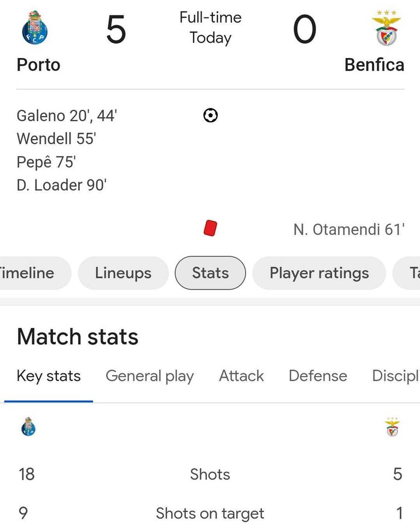Viewport: 420px width, 531px height.
Task: Select the Key stats sub-tab
Action: pos(49,376)
